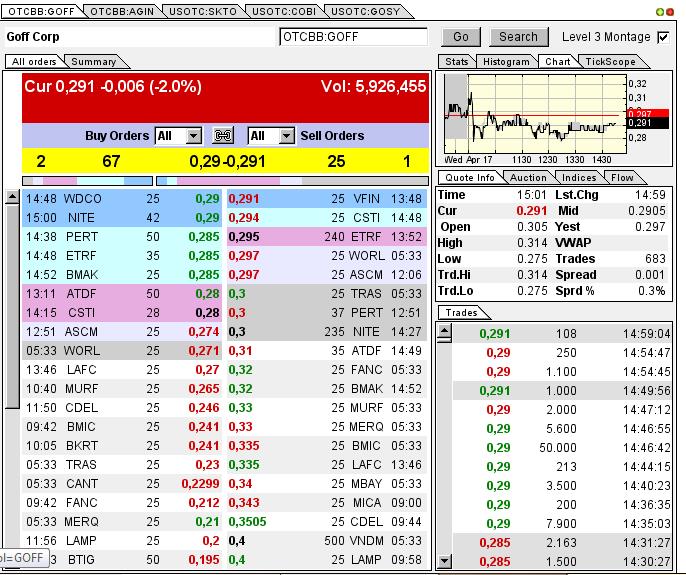Open the Auction tab

(x=528, y=178)
